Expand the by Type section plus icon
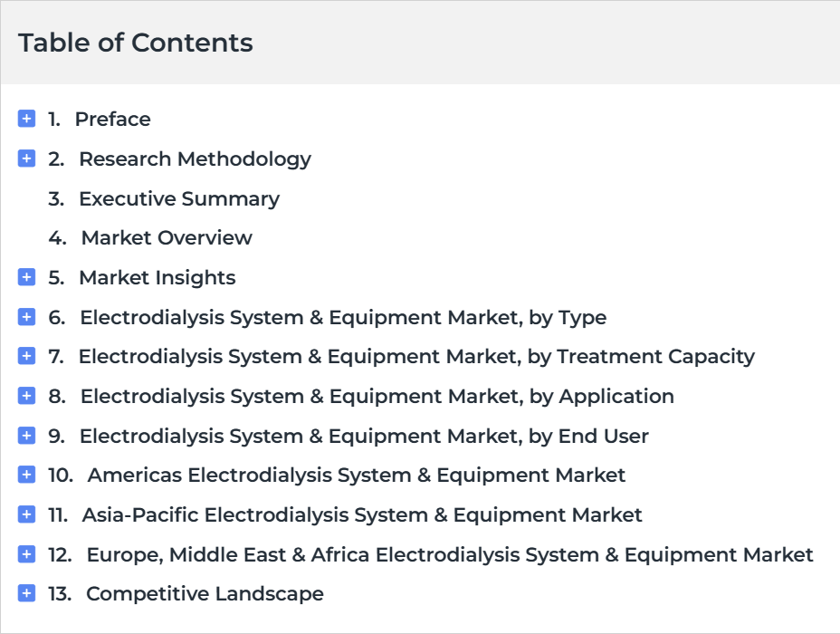 tap(26, 317)
